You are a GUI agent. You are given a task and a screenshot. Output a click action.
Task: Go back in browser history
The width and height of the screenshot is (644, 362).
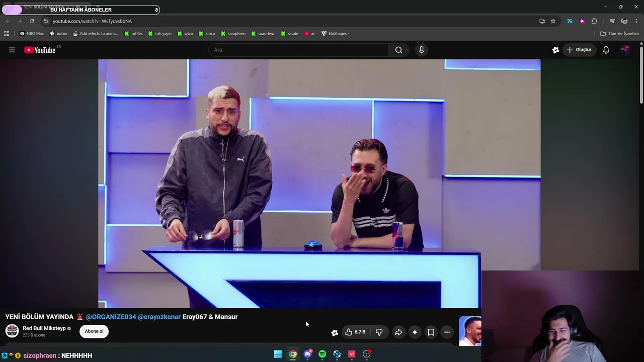[x=8, y=21]
